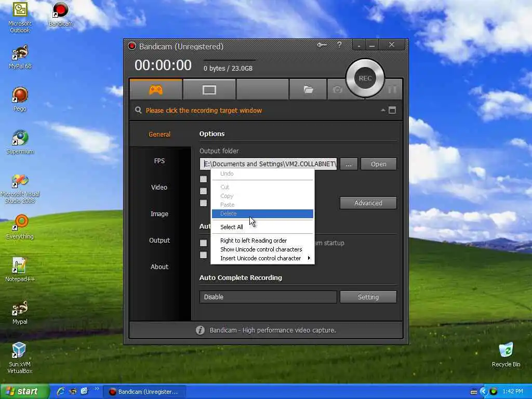Click the taskbar clock 1:42 PM
Image resolution: width=532 pixels, height=399 pixels.
click(513, 392)
